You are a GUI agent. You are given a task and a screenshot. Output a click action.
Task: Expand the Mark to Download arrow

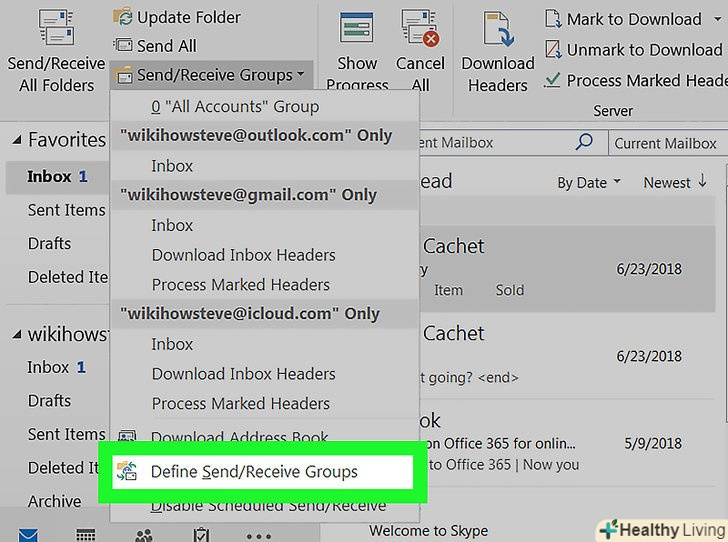tap(718, 19)
